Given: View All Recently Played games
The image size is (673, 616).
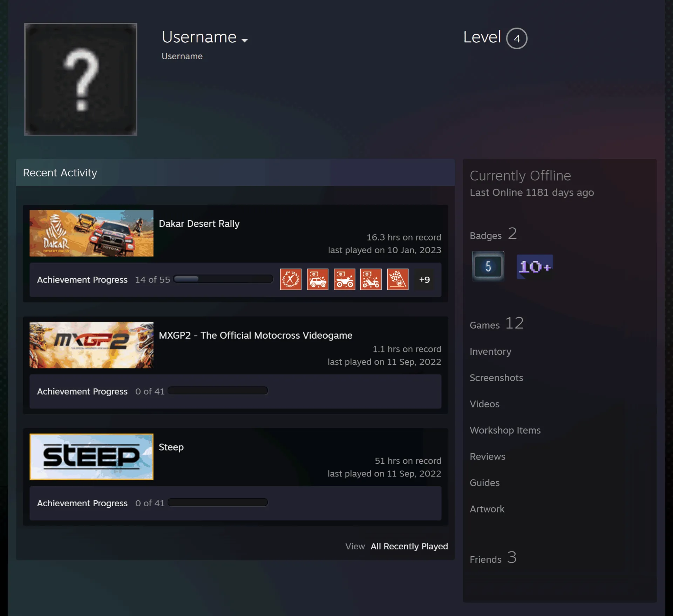Looking at the screenshot, I should click(409, 546).
